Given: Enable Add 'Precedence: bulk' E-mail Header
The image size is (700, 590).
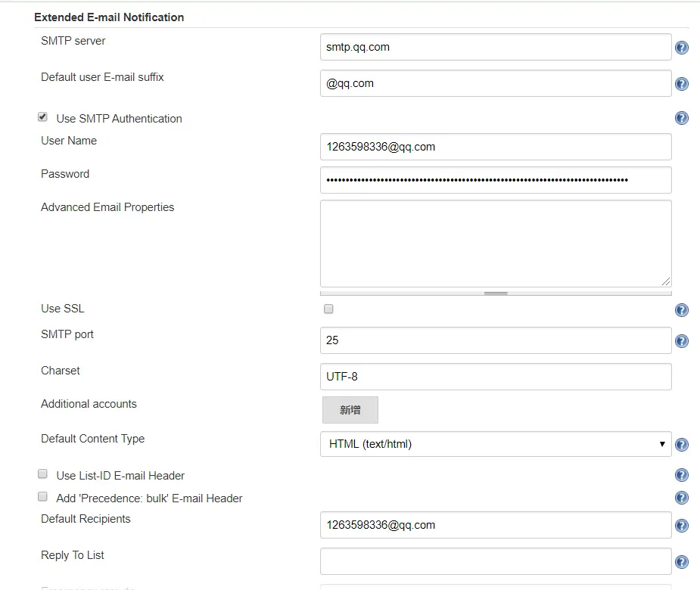Looking at the screenshot, I should tap(43, 497).
